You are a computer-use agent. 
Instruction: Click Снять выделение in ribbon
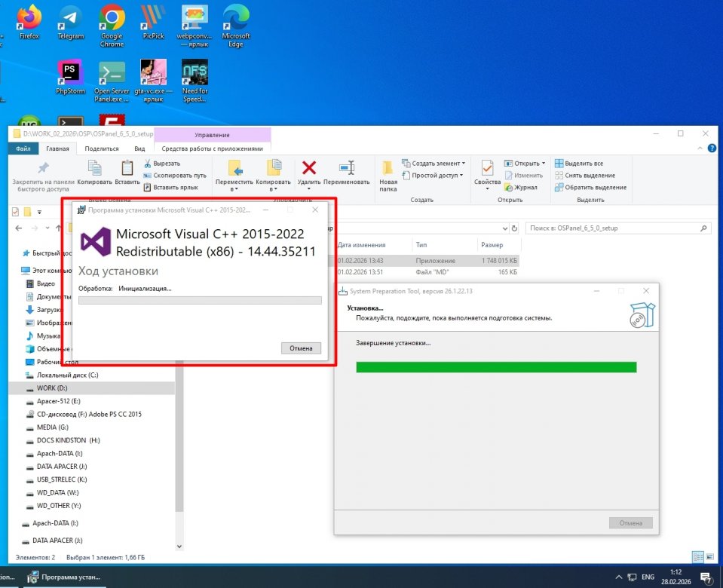click(585, 175)
